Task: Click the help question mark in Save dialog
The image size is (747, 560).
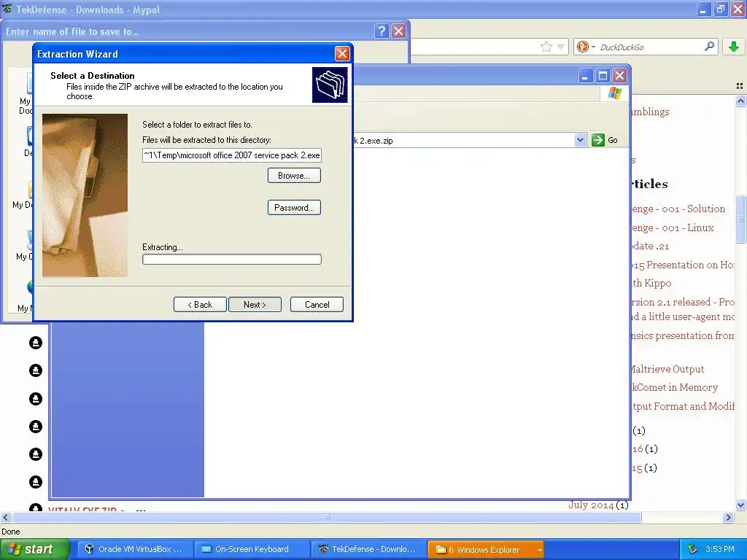Action: click(x=382, y=31)
